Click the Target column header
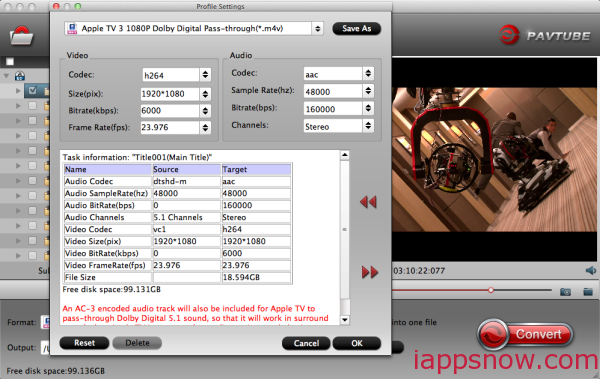 (256, 169)
